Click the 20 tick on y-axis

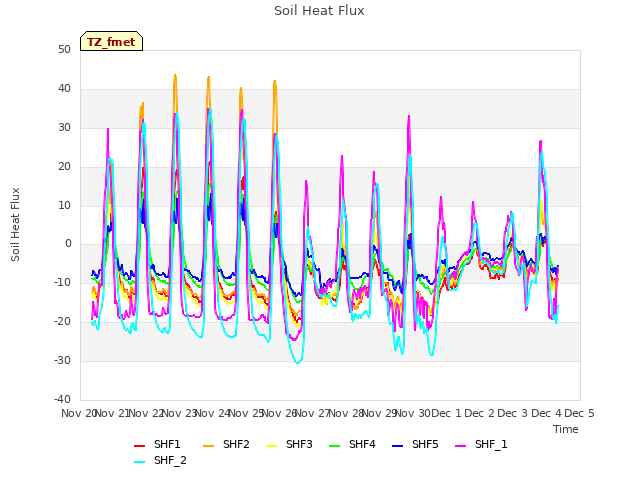[64, 167]
